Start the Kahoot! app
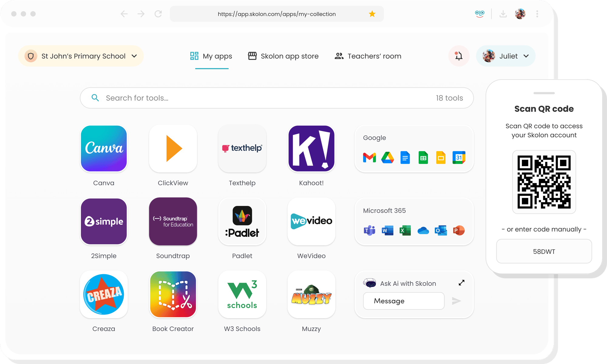607x364 pixels. coord(311,149)
